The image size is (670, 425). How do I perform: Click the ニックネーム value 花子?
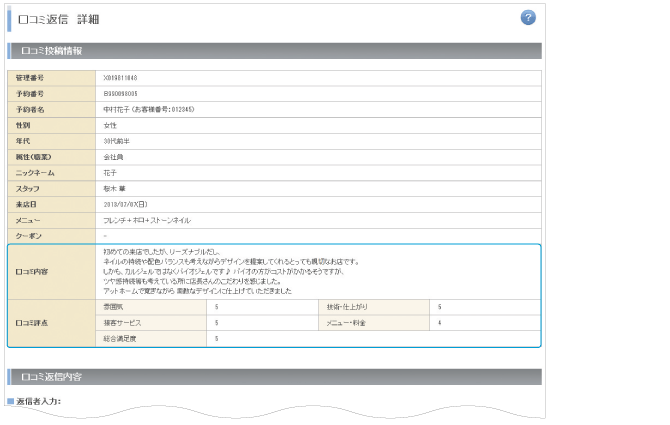[x=110, y=173]
